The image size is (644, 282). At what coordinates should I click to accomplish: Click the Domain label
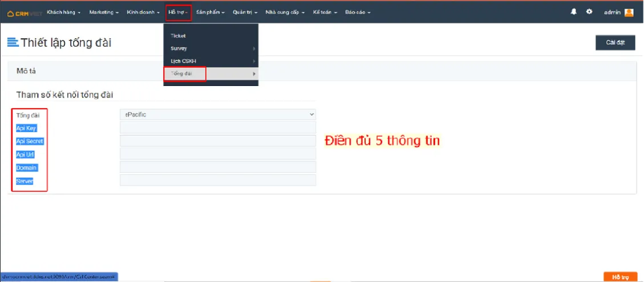tap(27, 168)
